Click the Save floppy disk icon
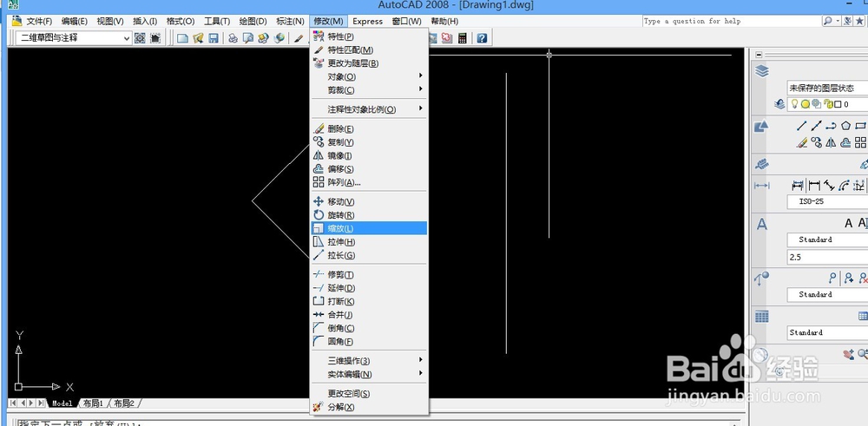 pyautogui.click(x=214, y=38)
